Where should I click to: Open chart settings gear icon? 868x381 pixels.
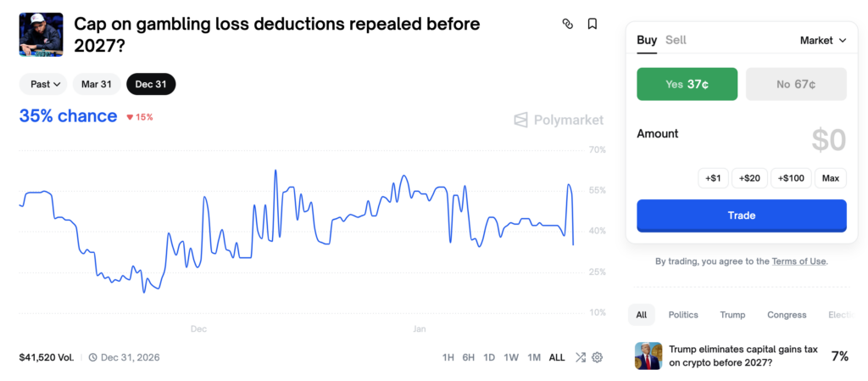(x=598, y=357)
